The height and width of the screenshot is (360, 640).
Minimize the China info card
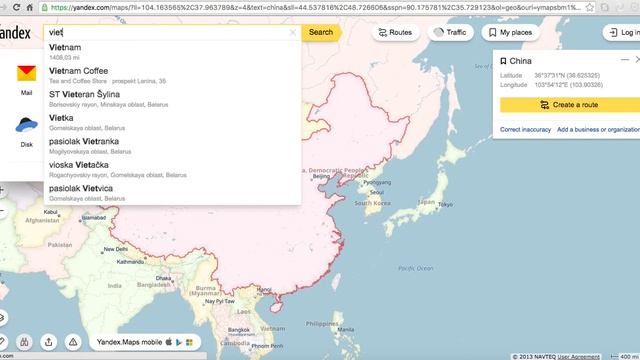624,60
